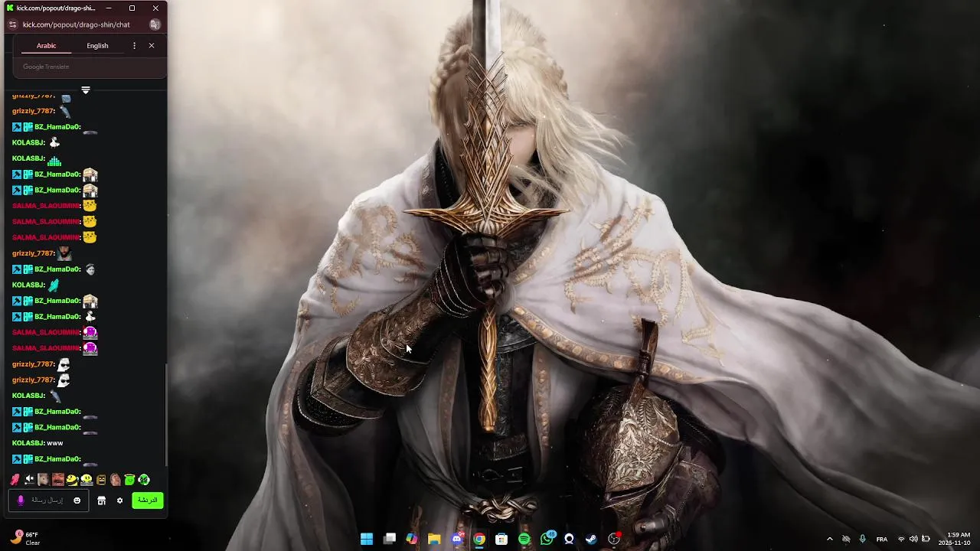
Task: Open Discord from the taskbar
Action: pyautogui.click(x=457, y=539)
